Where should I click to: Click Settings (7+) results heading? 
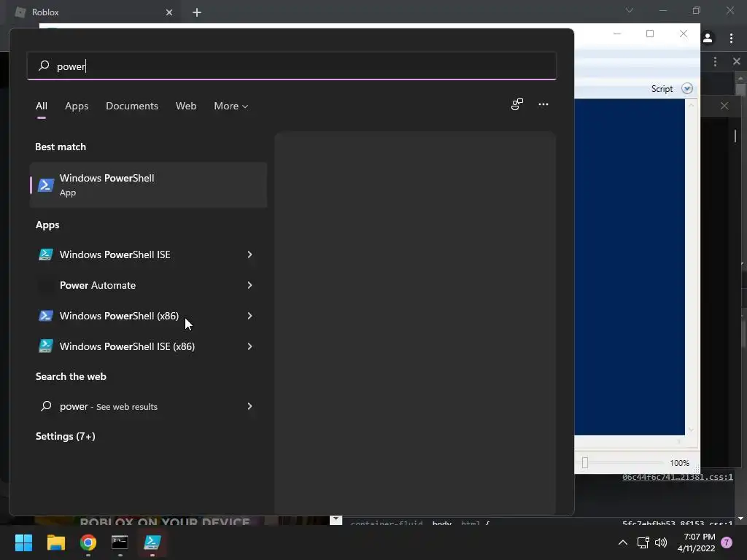pyautogui.click(x=65, y=436)
